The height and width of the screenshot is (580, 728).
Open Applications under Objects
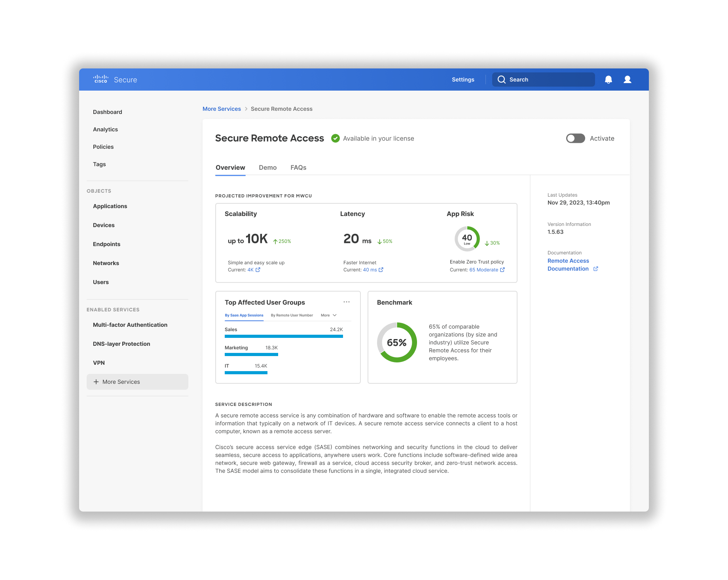point(110,206)
